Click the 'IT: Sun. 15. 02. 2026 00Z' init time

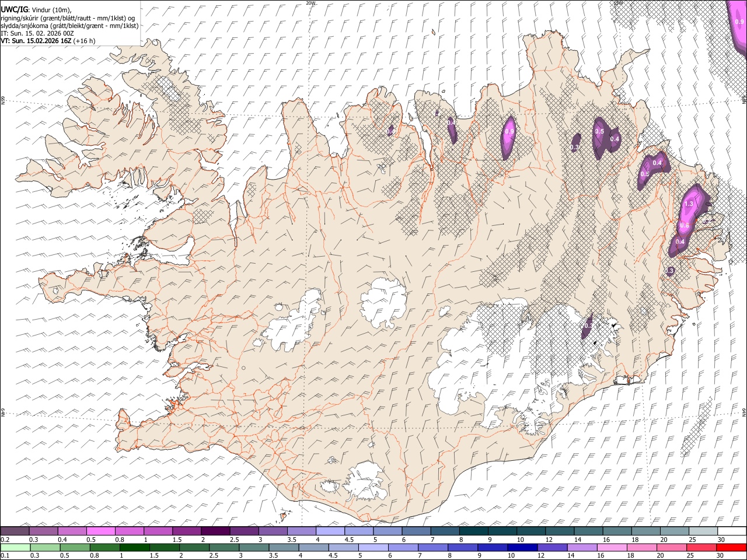point(37,33)
